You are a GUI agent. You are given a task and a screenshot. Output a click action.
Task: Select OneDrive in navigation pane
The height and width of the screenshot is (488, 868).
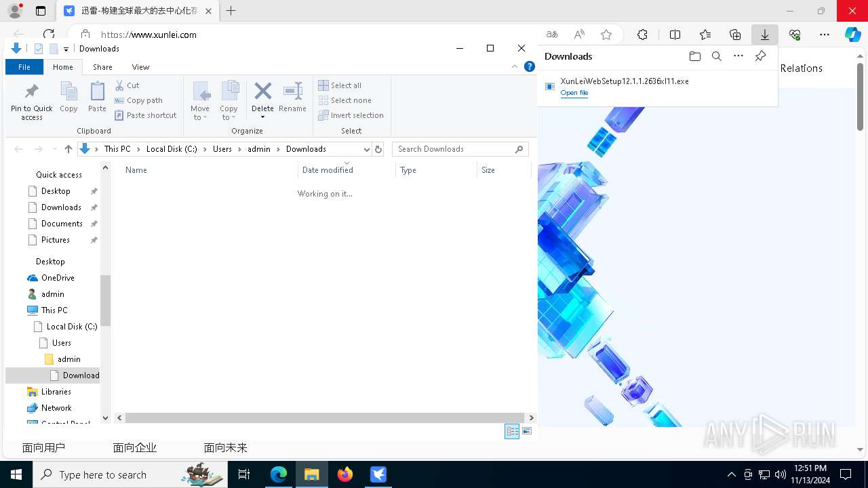click(x=58, y=278)
